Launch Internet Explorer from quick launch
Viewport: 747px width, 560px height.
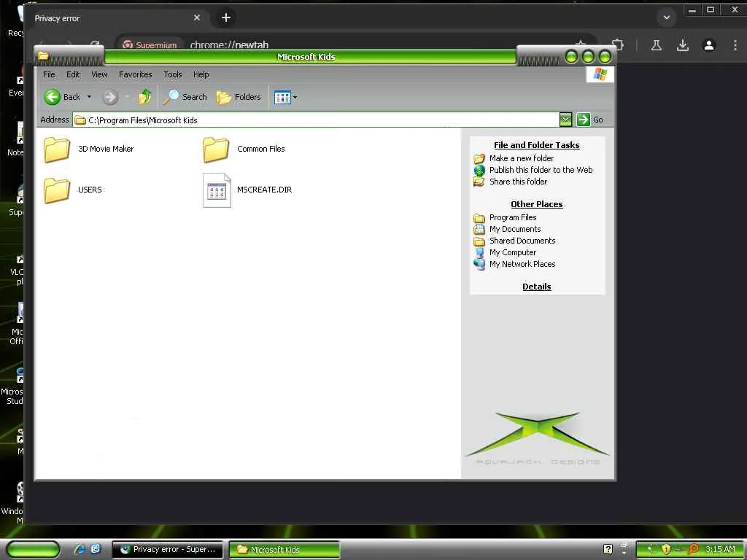(x=80, y=549)
